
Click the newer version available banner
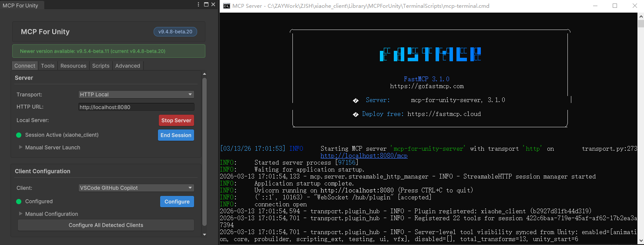109,51
